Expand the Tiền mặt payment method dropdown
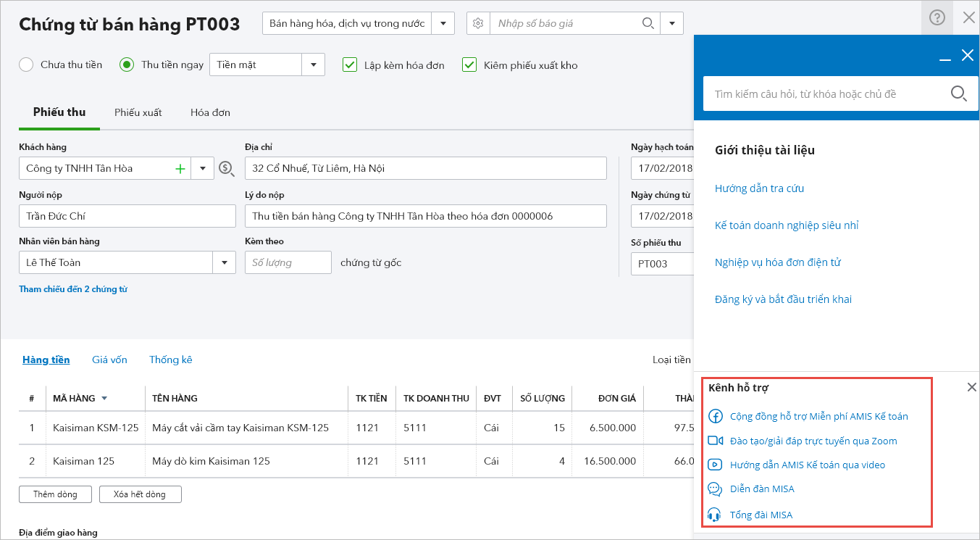980x540 pixels. point(313,65)
